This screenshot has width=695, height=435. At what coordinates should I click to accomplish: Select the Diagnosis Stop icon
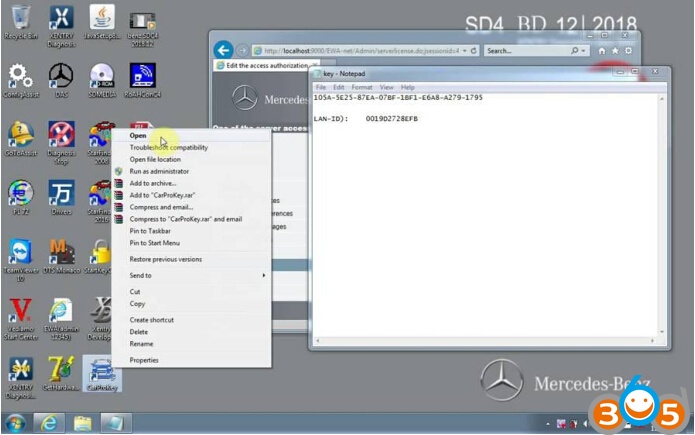click(x=61, y=143)
